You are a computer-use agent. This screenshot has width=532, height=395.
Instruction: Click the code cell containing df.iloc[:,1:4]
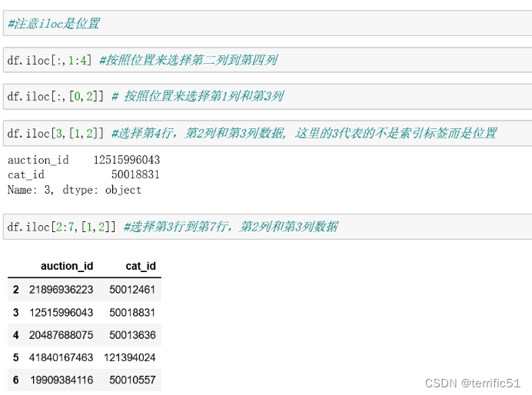pos(268,60)
